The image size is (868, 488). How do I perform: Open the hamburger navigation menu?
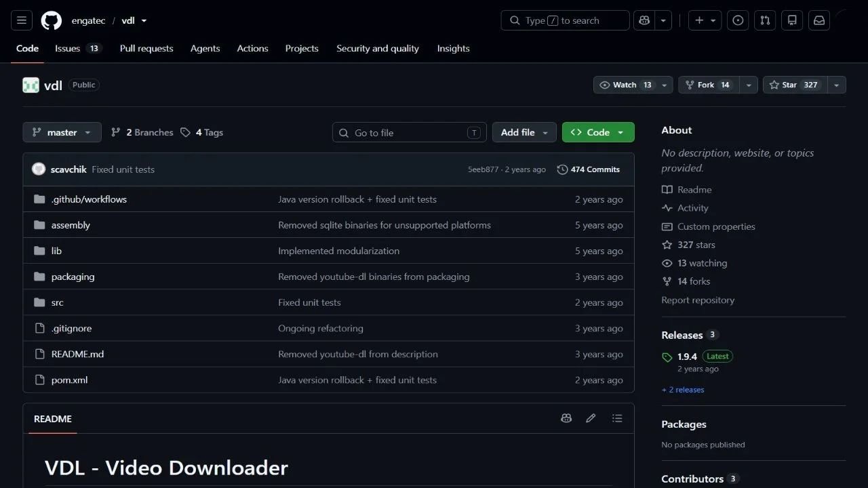point(22,20)
